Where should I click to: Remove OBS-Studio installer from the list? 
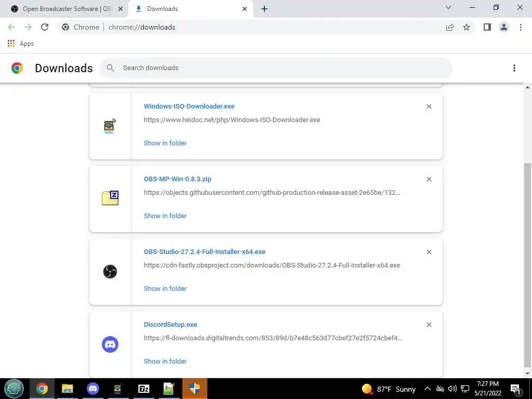429,252
